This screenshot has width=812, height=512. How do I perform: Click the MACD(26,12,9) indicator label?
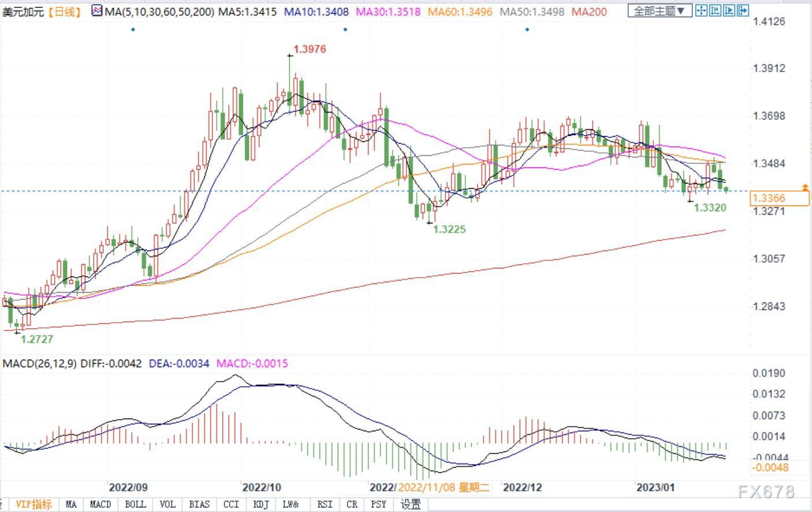click(39, 364)
